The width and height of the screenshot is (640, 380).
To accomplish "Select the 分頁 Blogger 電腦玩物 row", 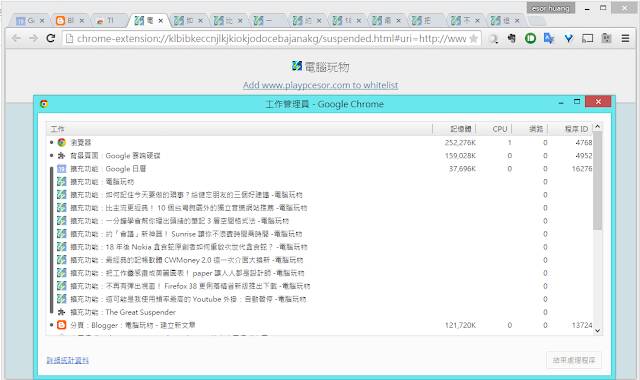I will 320,325.
